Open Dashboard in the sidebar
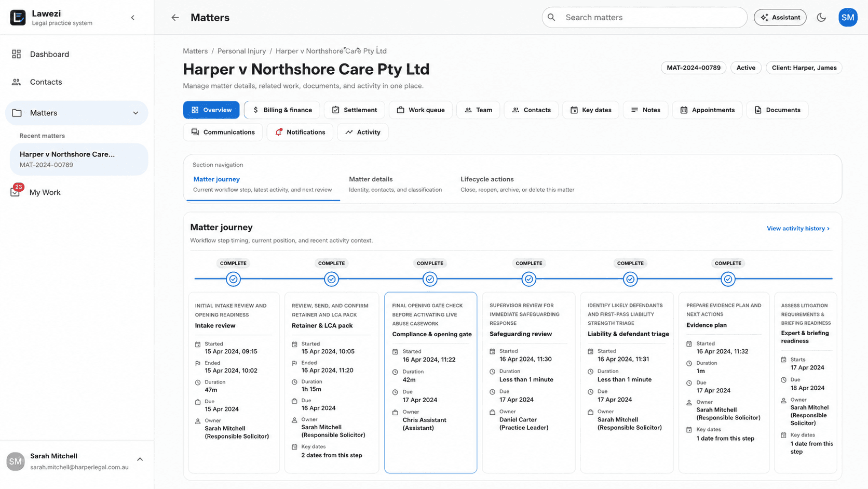Screen dimensions: 868x489 coord(49,54)
